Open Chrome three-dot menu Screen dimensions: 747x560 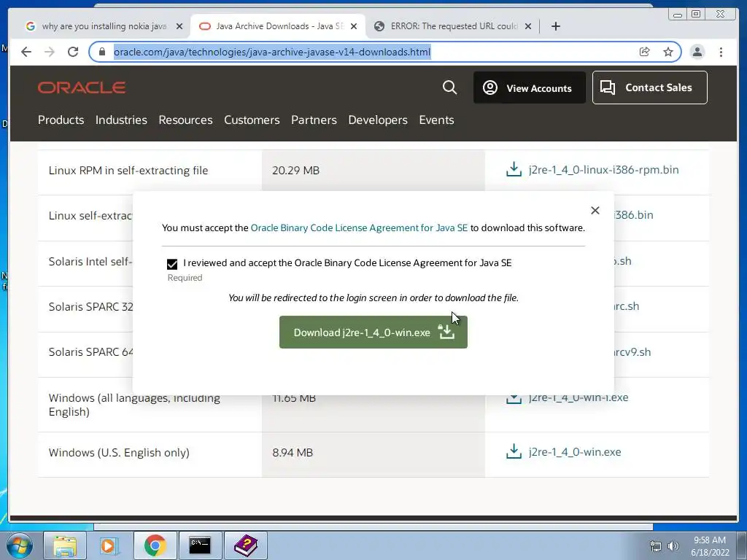[x=721, y=52]
